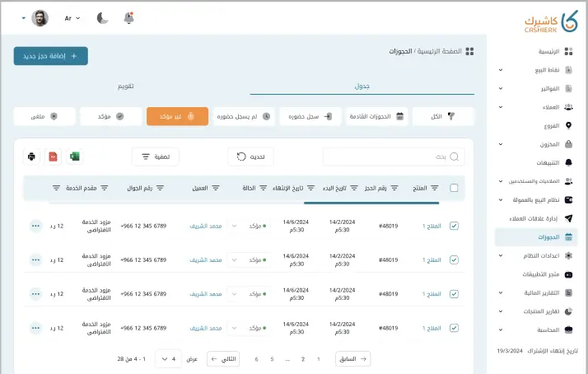Uncheck the first booking row checkbox

(454, 226)
